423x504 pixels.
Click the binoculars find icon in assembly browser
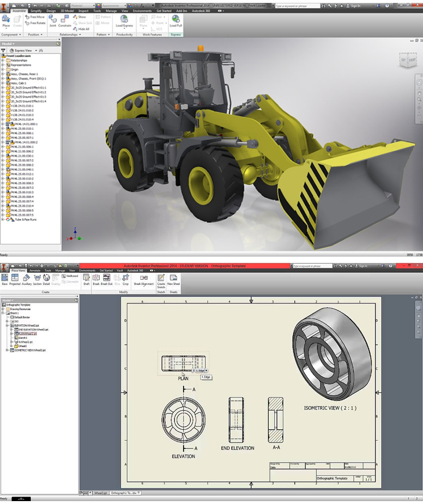click(41, 50)
